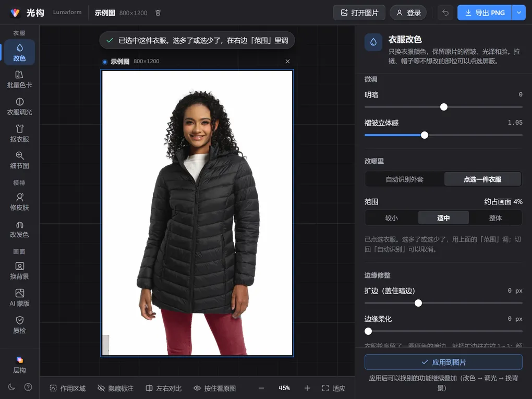Click the sample image on canvas

click(x=197, y=213)
